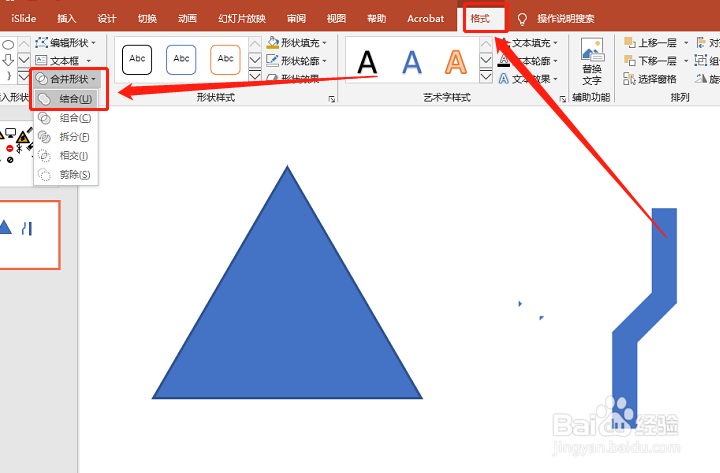
Task: Open the 动画 tab
Action: click(187, 18)
